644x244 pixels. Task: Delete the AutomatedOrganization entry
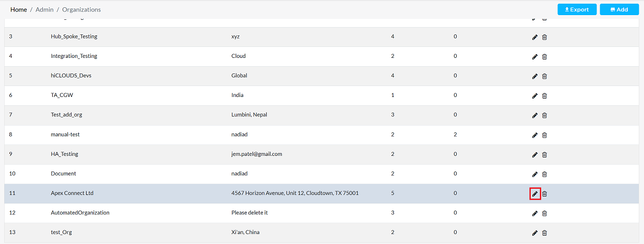point(544,213)
